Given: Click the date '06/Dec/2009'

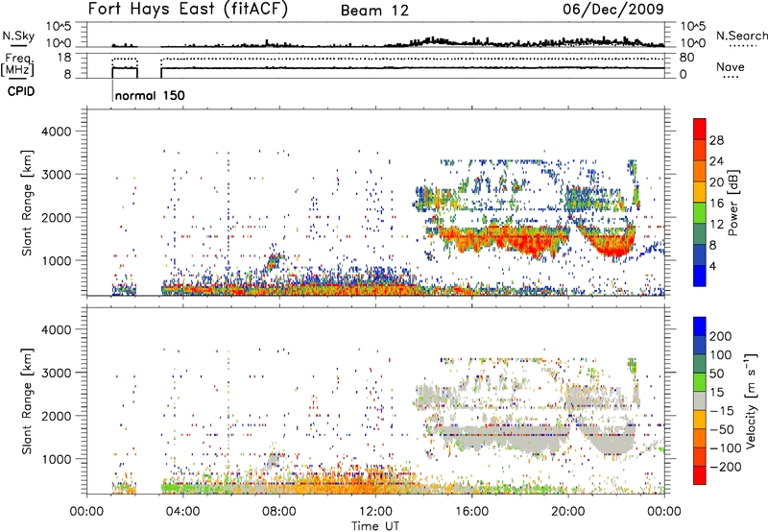Looking at the screenshot, I should coord(613,9).
